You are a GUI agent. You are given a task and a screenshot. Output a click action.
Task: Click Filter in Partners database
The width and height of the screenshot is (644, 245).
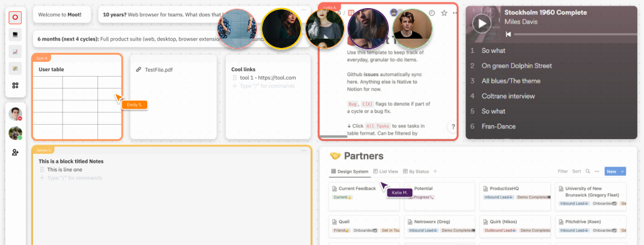click(563, 171)
